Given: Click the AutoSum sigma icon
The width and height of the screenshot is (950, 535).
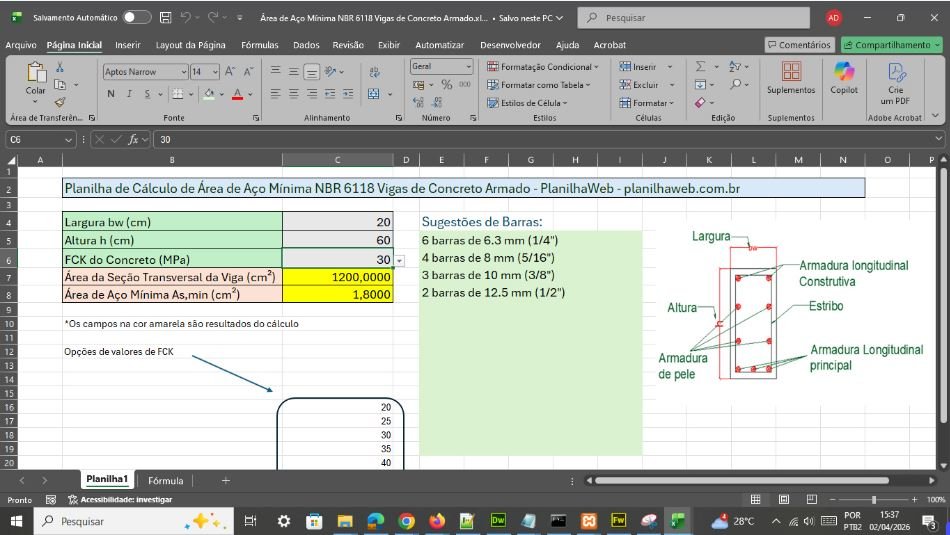Looking at the screenshot, I should [701, 67].
